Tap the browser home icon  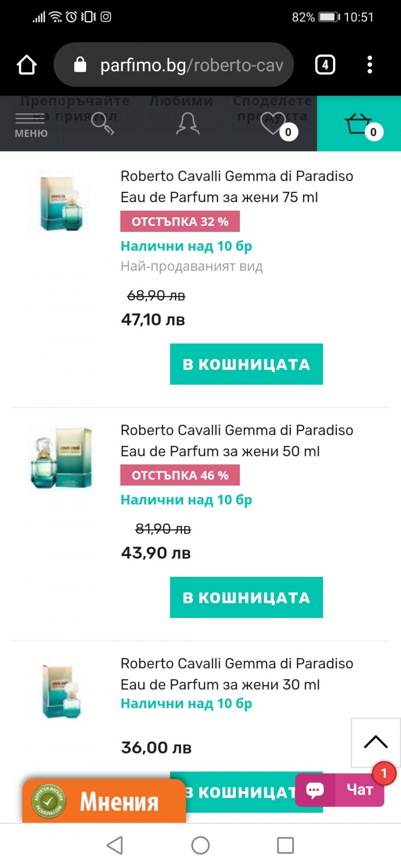click(x=27, y=65)
